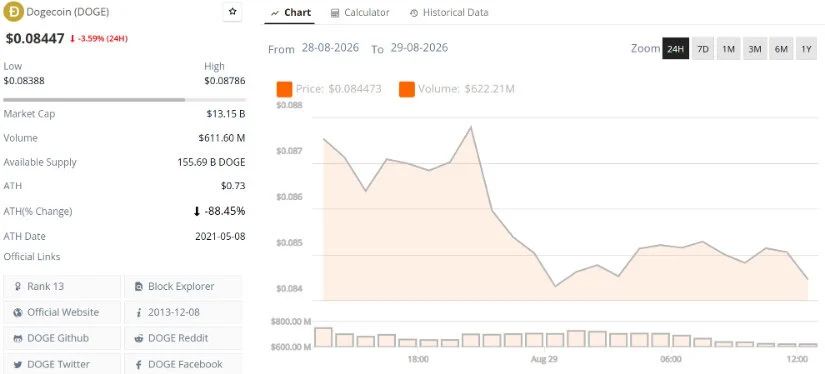The width and height of the screenshot is (825, 374).
Task: Click the Block Explorer document icon
Action: click(x=139, y=287)
